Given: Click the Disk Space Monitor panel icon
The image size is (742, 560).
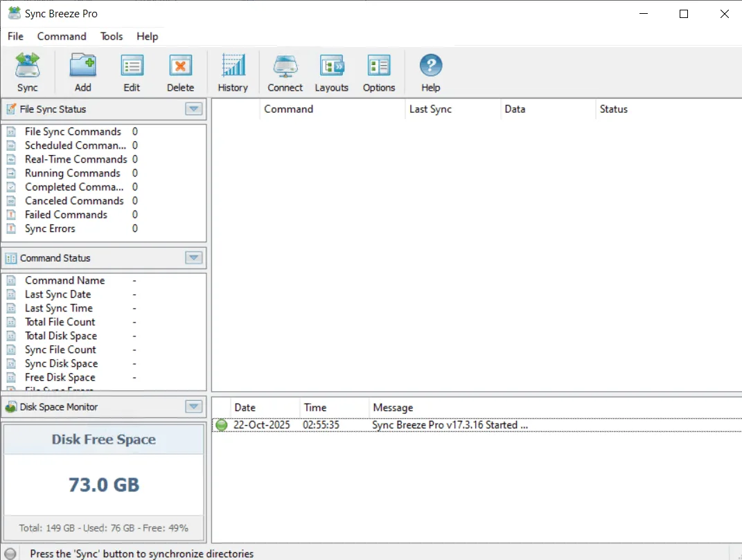Looking at the screenshot, I should (11, 407).
